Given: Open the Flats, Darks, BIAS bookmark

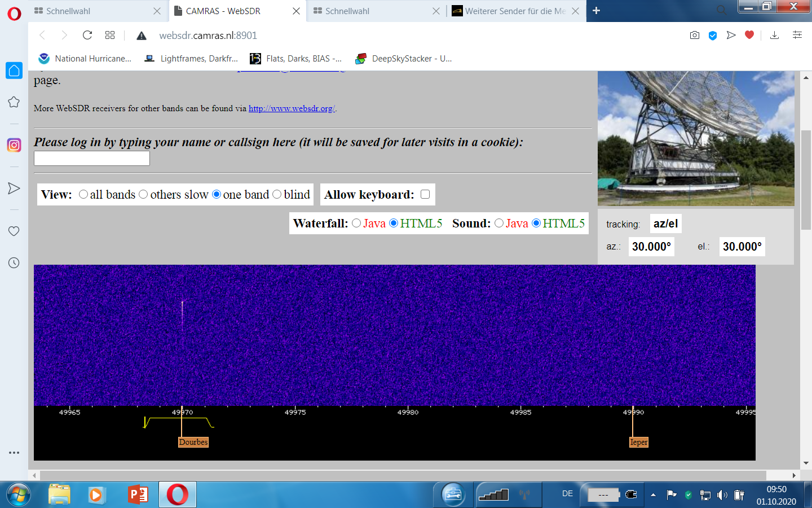Looking at the screenshot, I should click(295, 59).
